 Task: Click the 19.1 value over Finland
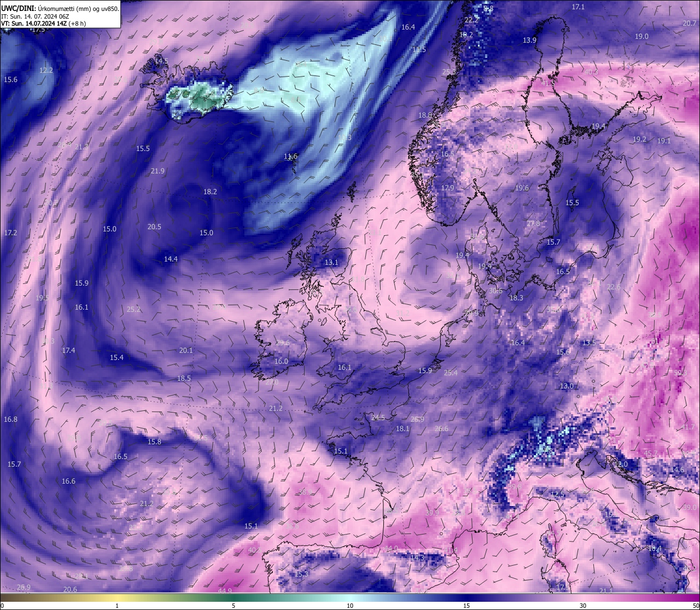click(663, 141)
